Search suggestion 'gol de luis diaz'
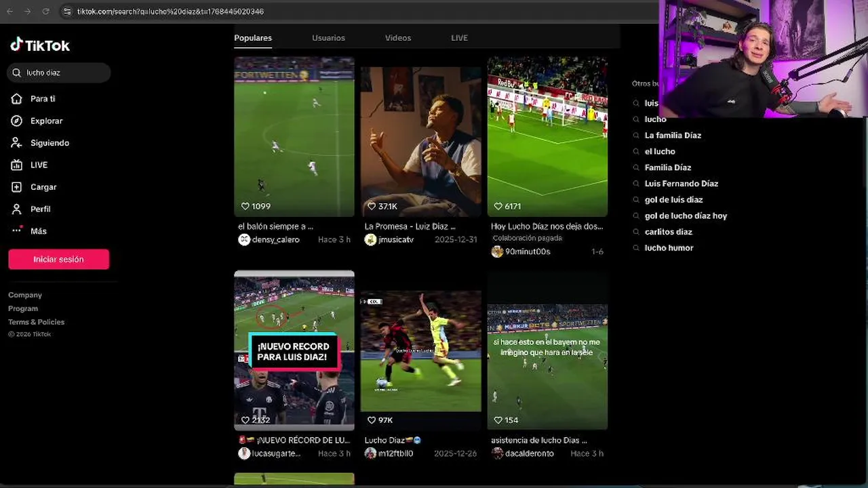 (673, 200)
